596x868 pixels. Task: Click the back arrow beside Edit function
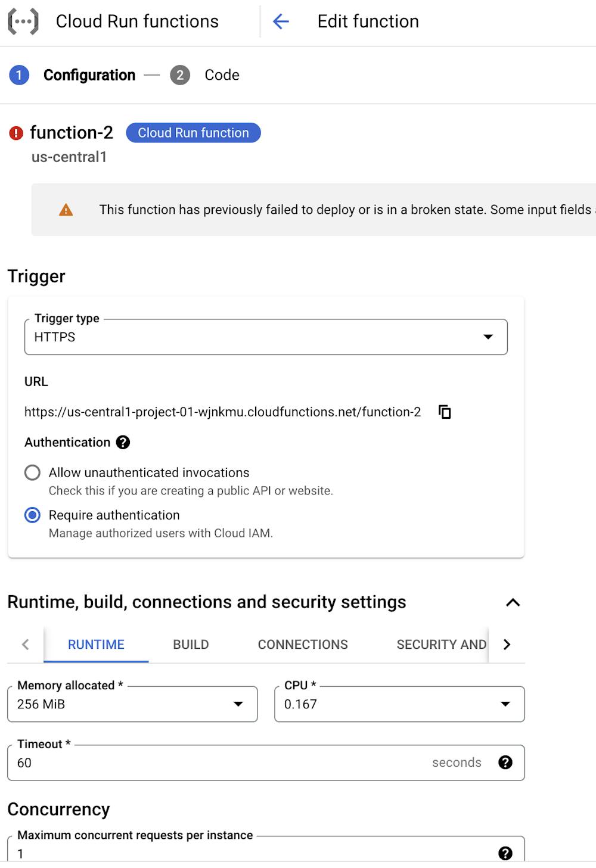coord(281,21)
